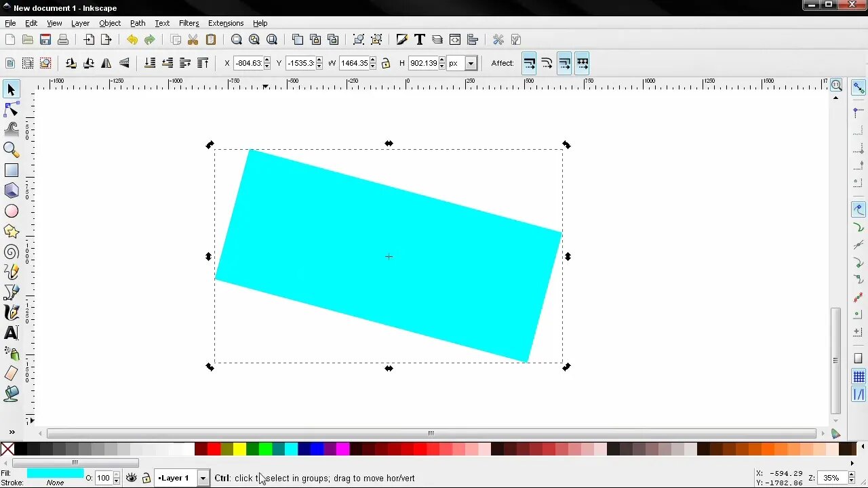Screen dimensions: 868x488
Task: Pick the yellow palette swatch
Action: (x=239, y=449)
